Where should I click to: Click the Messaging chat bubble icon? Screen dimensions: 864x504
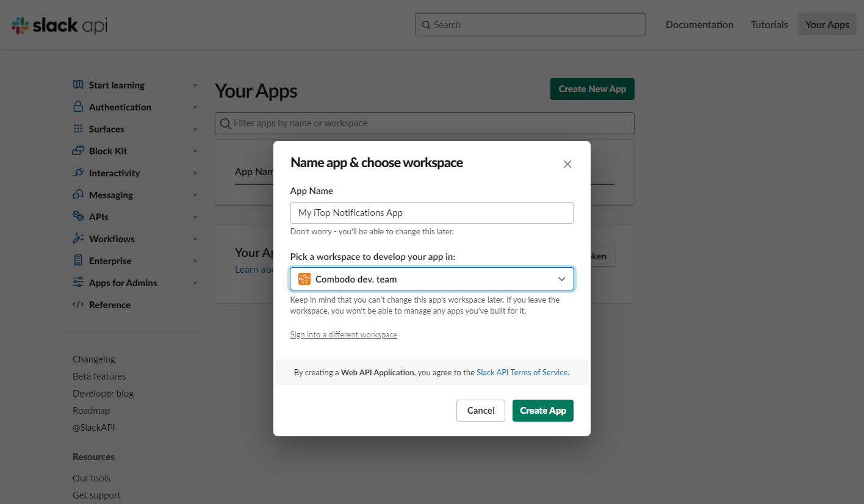coord(78,195)
